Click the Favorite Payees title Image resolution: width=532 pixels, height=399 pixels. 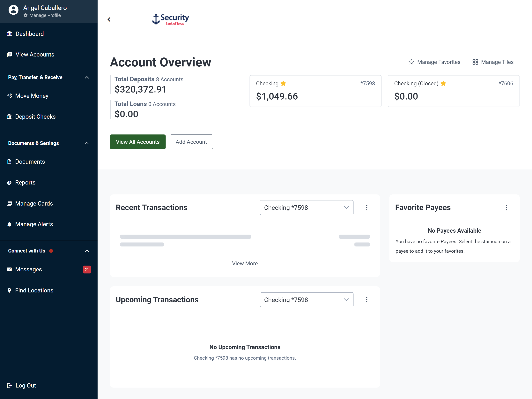[x=423, y=208]
